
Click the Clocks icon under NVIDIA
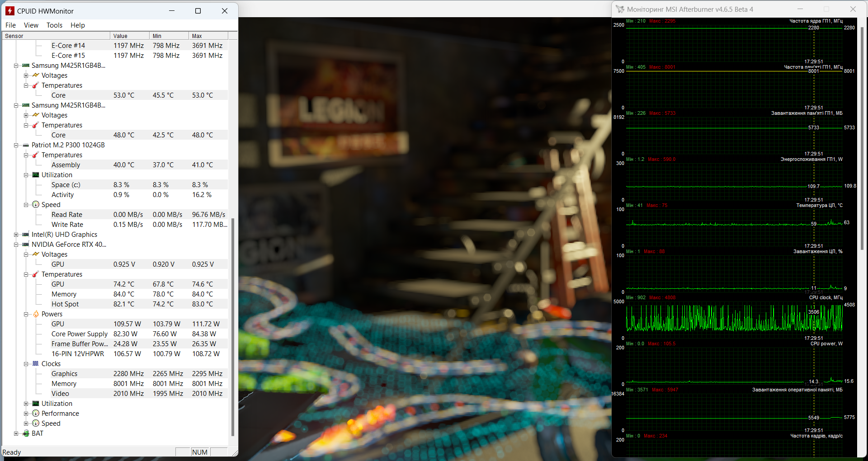36,364
